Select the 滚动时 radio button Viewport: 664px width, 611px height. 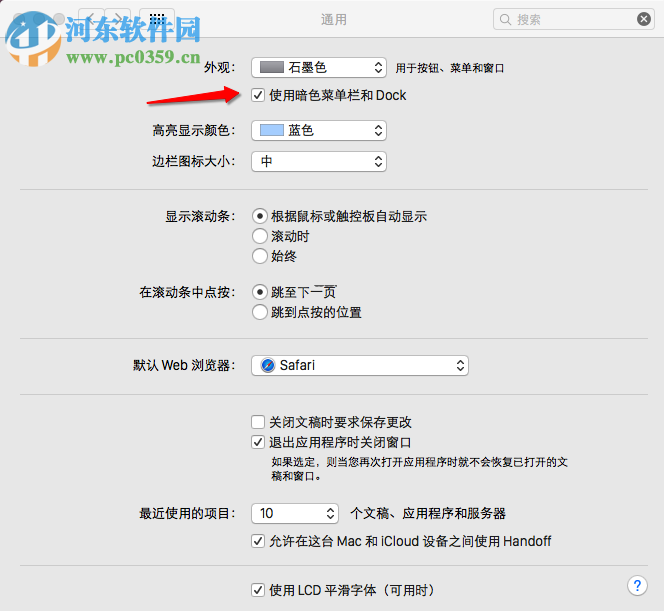point(260,236)
